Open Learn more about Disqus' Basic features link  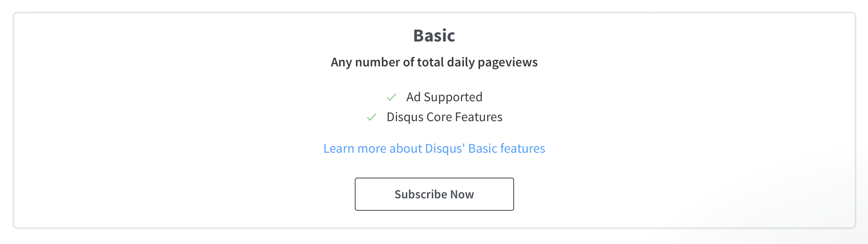point(434,149)
